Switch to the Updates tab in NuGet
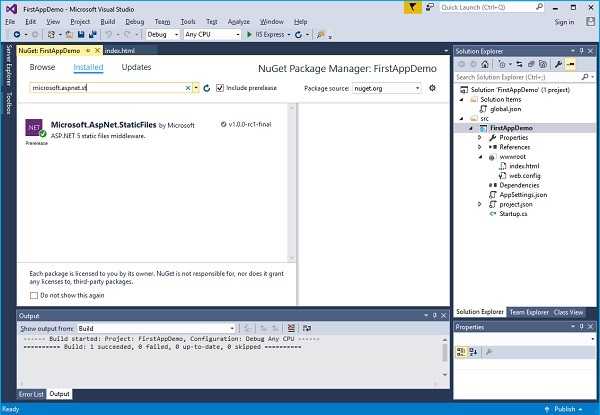 point(136,67)
